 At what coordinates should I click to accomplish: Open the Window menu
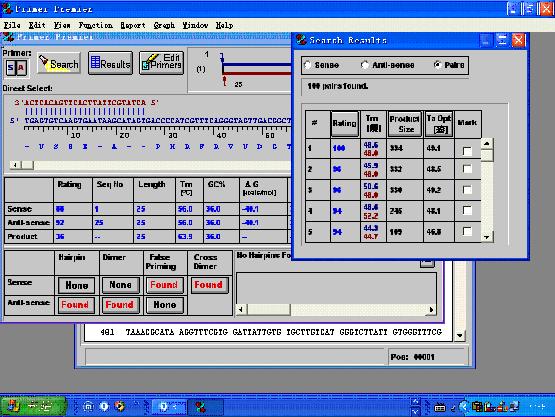click(x=195, y=25)
